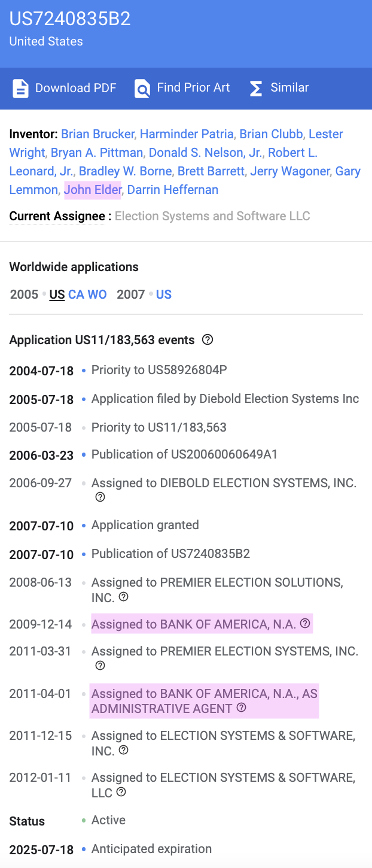Click the Download PDF document icon
The height and width of the screenshot is (868, 372).
(x=21, y=89)
